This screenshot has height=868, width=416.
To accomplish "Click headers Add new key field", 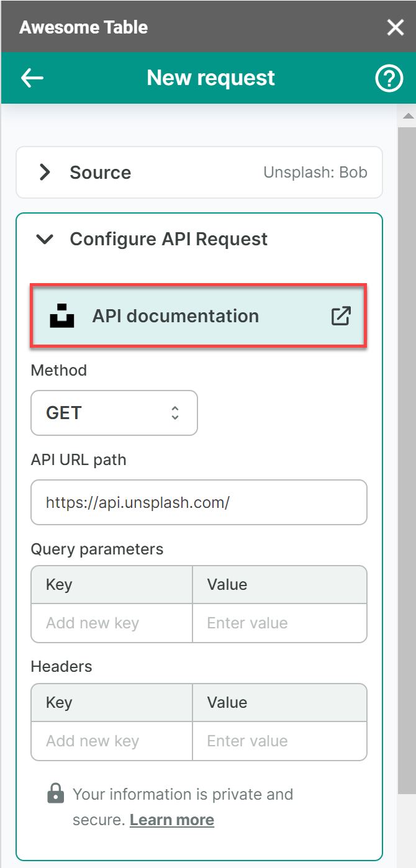I will click(x=112, y=741).
